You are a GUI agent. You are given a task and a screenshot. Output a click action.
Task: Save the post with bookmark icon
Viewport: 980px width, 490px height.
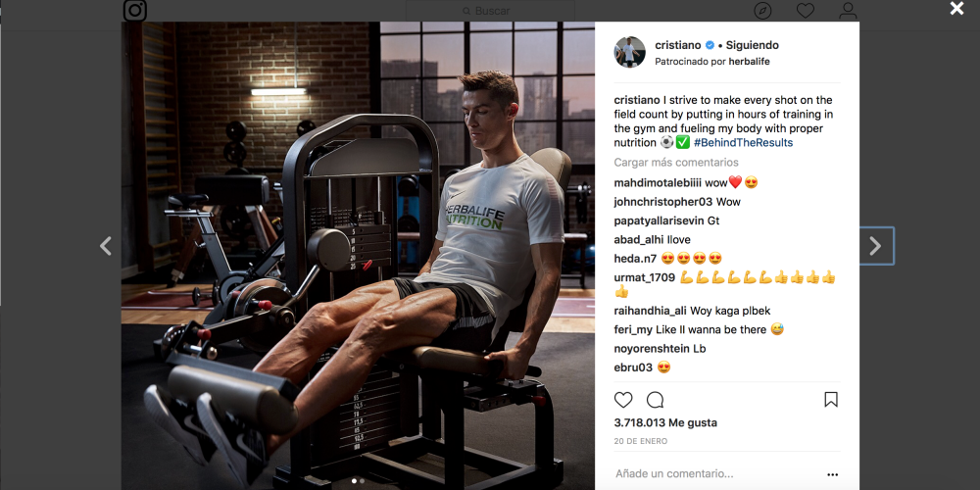pyautogui.click(x=831, y=400)
